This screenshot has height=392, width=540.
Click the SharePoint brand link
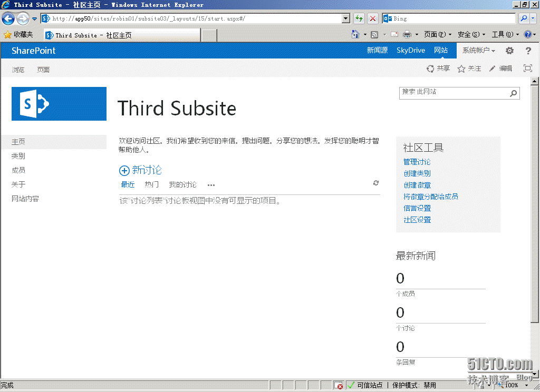pos(33,51)
